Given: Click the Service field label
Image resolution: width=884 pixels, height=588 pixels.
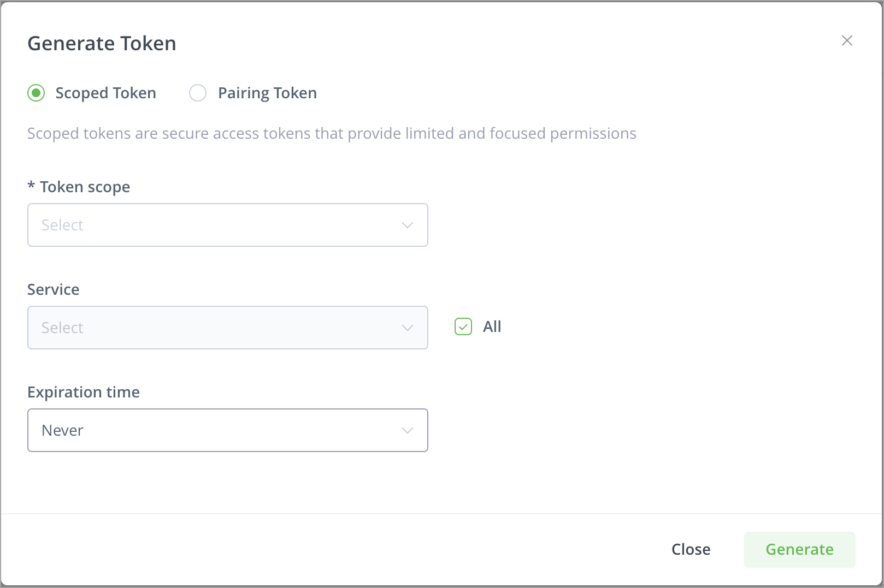Looking at the screenshot, I should pos(54,289).
